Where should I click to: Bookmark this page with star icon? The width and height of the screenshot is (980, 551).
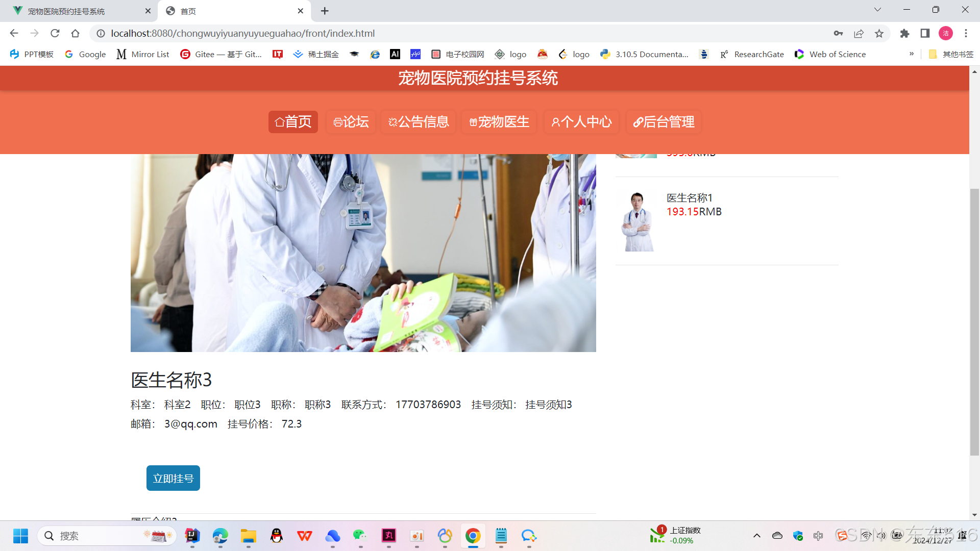tap(879, 33)
